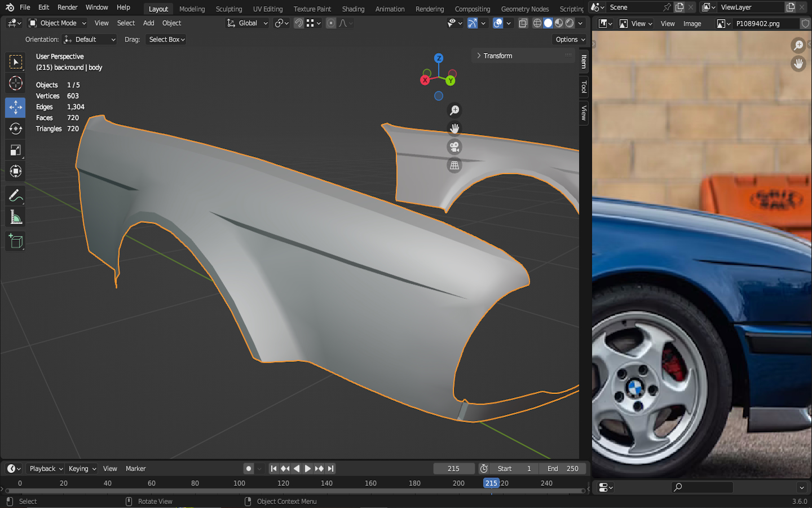Image resolution: width=812 pixels, height=508 pixels.
Task: Select the Add Cube tool
Action: click(x=15, y=242)
